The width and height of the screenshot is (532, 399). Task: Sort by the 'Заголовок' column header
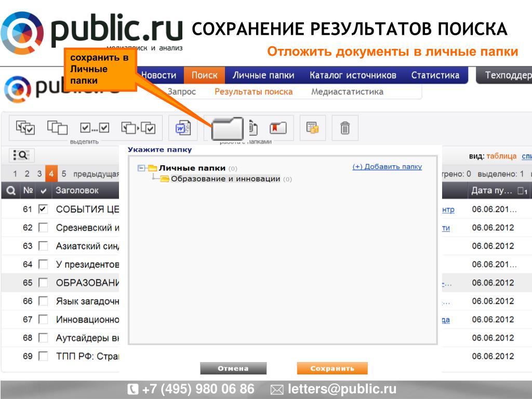tap(77, 190)
